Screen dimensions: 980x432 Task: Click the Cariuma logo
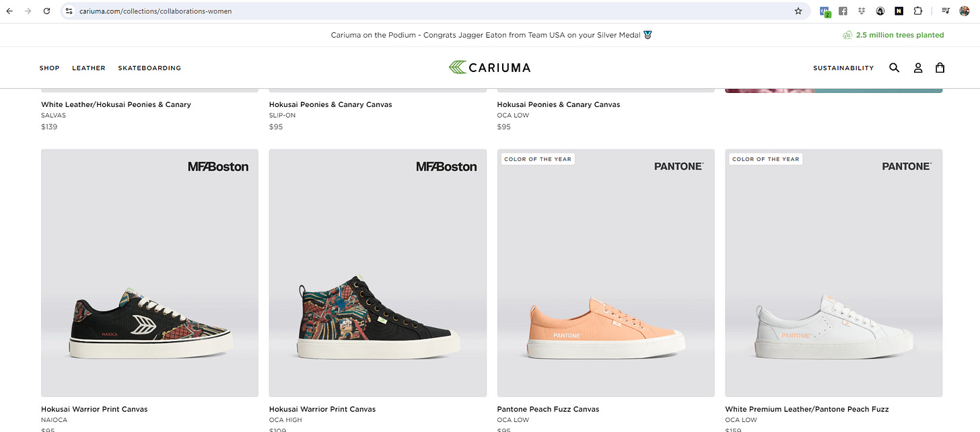point(490,67)
